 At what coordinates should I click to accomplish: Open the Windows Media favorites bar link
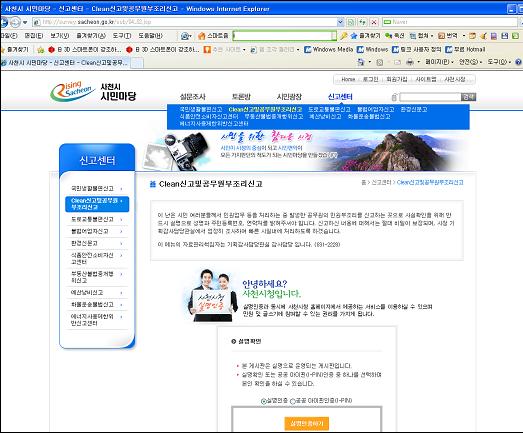point(329,49)
